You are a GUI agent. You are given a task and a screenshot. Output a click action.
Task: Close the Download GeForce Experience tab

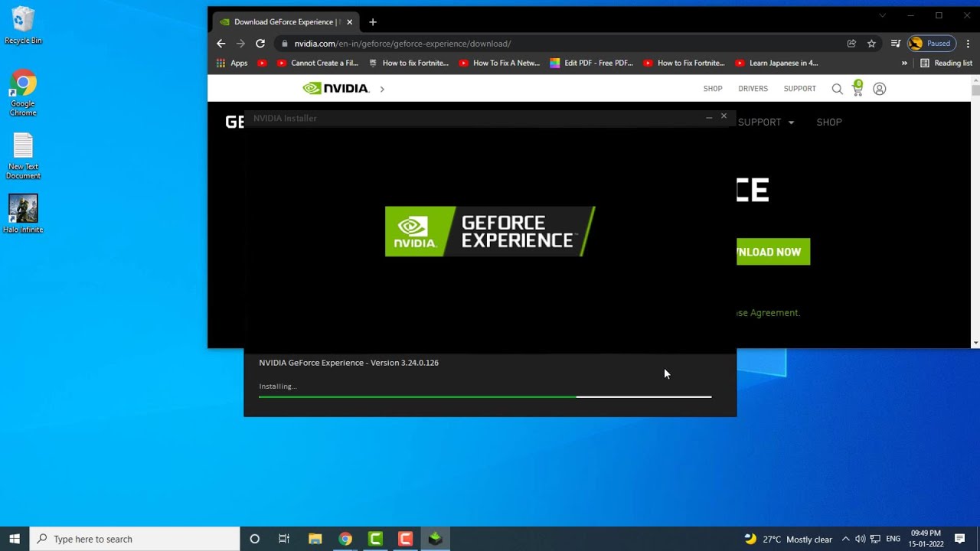tap(349, 22)
